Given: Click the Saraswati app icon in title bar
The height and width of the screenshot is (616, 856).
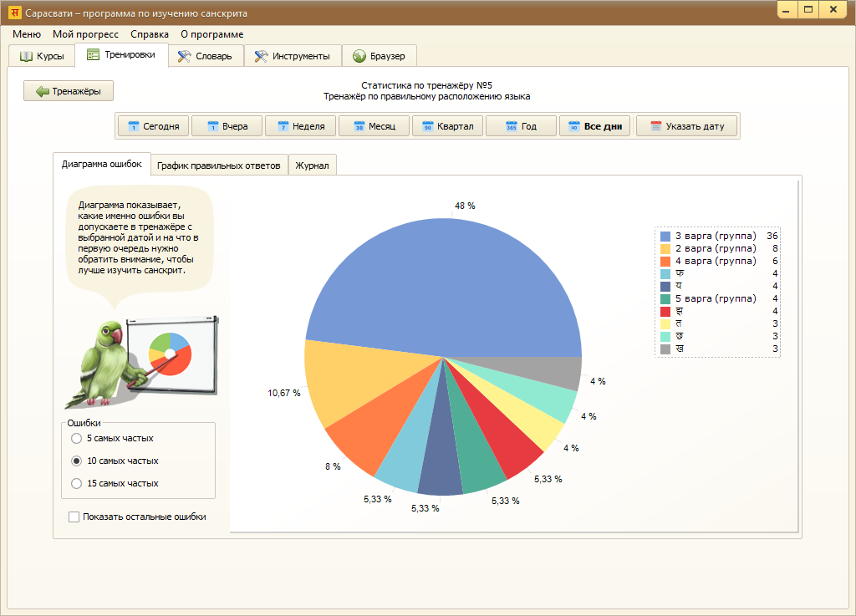Looking at the screenshot, I should (x=14, y=13).
